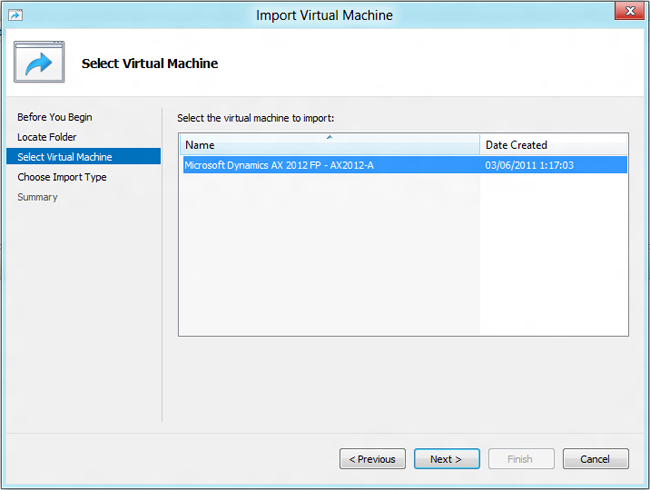Close the Import Virtual Machine dialog

click(629, 11)
